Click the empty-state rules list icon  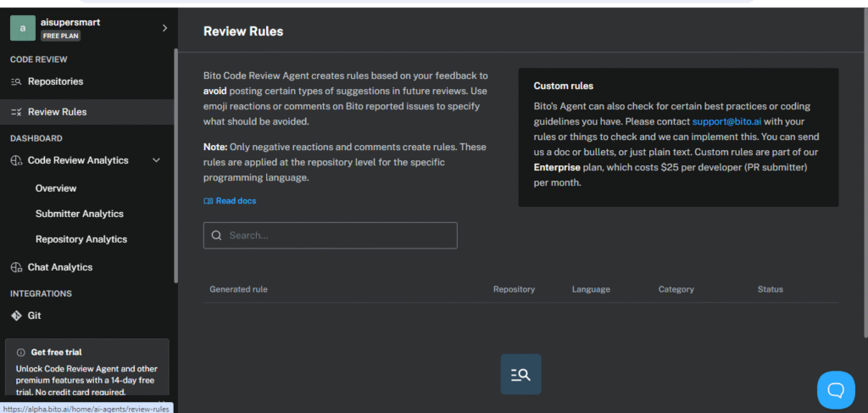pos(521,374)
